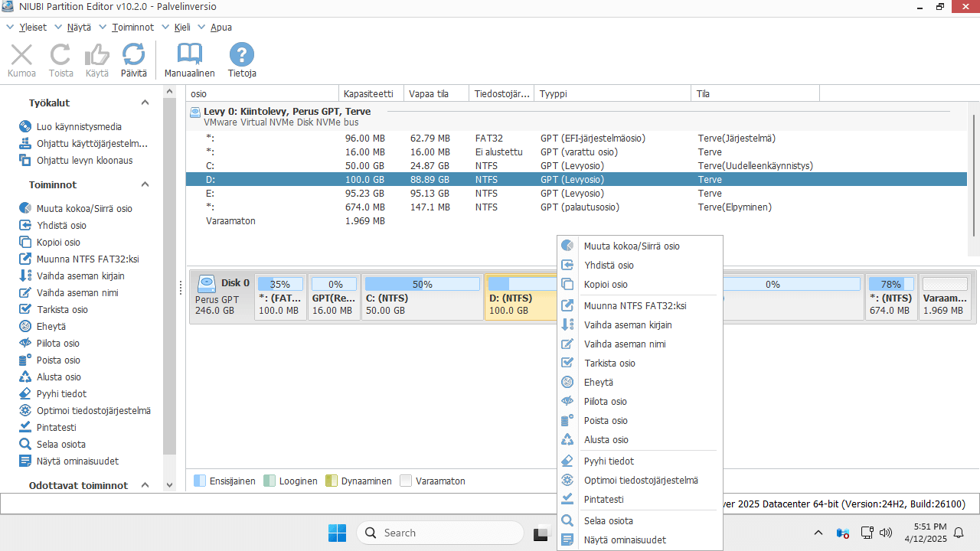Collapse the Työkalut section
Image resolution: width=980 pixels, height=551 pixels.
click(x=145, y=103)
